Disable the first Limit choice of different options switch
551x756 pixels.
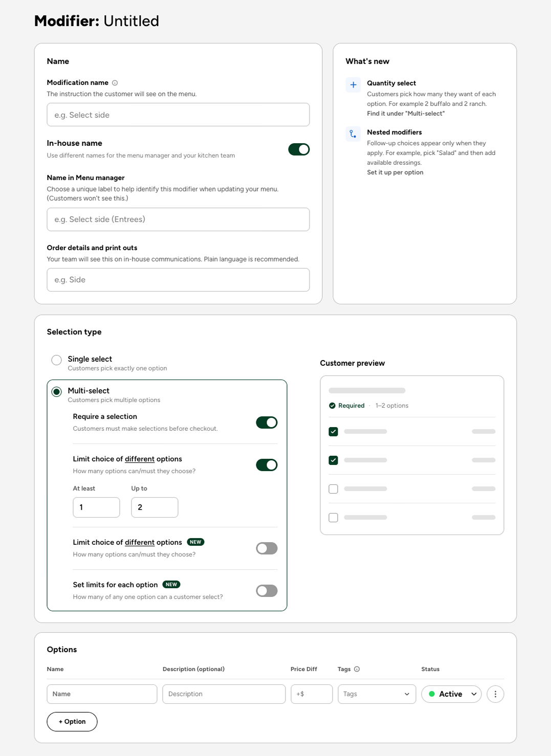[267, 465]
